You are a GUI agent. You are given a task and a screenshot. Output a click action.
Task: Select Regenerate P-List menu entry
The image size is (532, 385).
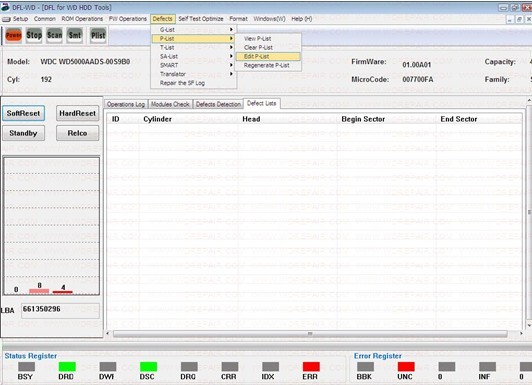pyautogui.click(x=268, y=65)
